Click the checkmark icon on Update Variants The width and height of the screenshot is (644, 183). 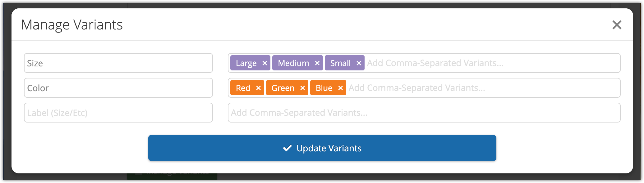[x=287, y=148]
